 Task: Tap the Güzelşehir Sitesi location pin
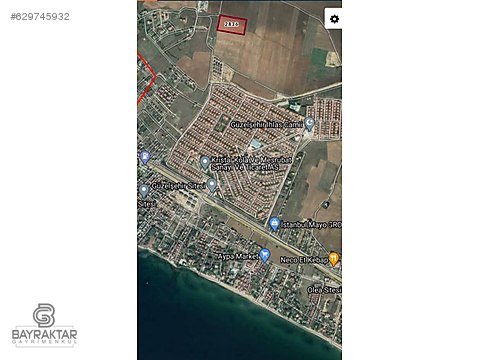click(212, 185)
